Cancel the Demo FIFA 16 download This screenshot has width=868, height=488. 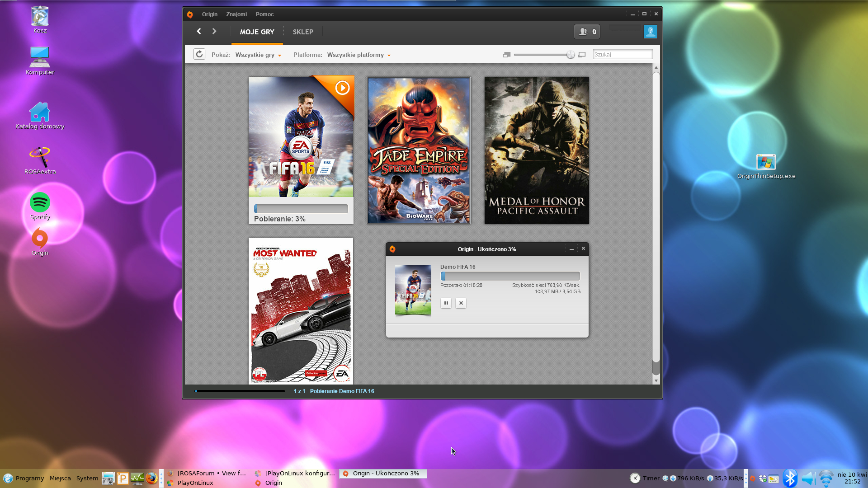[461, 303]
